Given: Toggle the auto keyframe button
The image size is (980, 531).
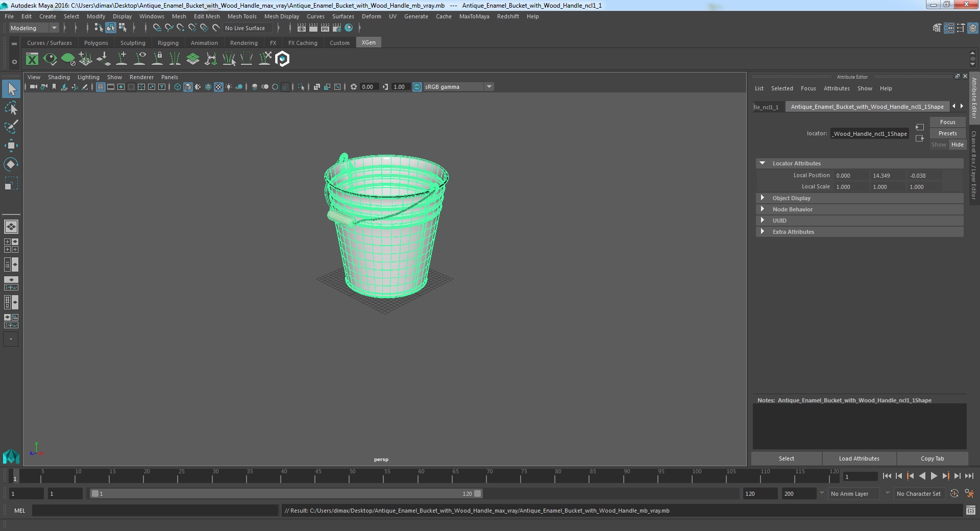Looking at the screenshot, I should (954, 494).
